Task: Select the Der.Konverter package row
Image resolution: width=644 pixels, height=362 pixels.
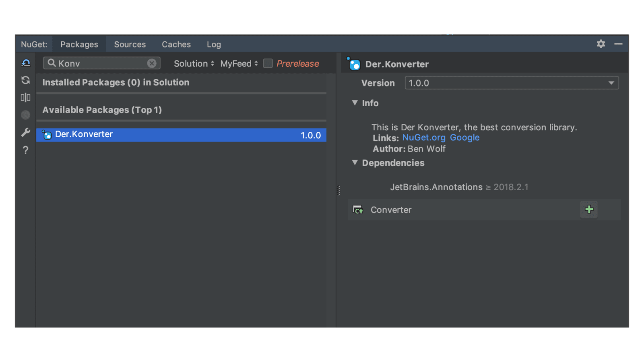Action: tap(181, 135)
